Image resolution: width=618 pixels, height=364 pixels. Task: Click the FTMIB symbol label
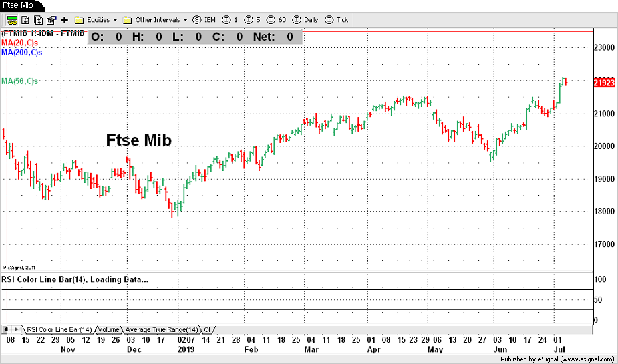(x=43, y=33)
